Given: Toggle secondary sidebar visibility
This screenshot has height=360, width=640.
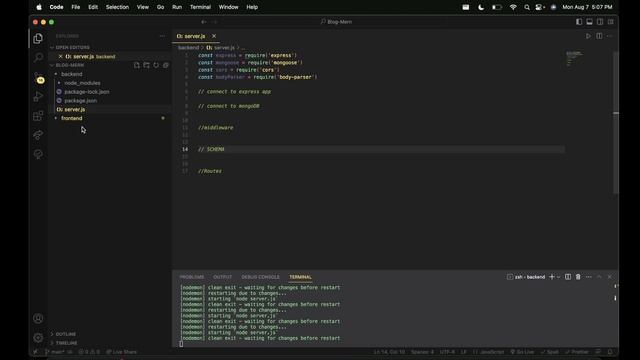Looking at the screenshot, I should click(x=600, y=22).
